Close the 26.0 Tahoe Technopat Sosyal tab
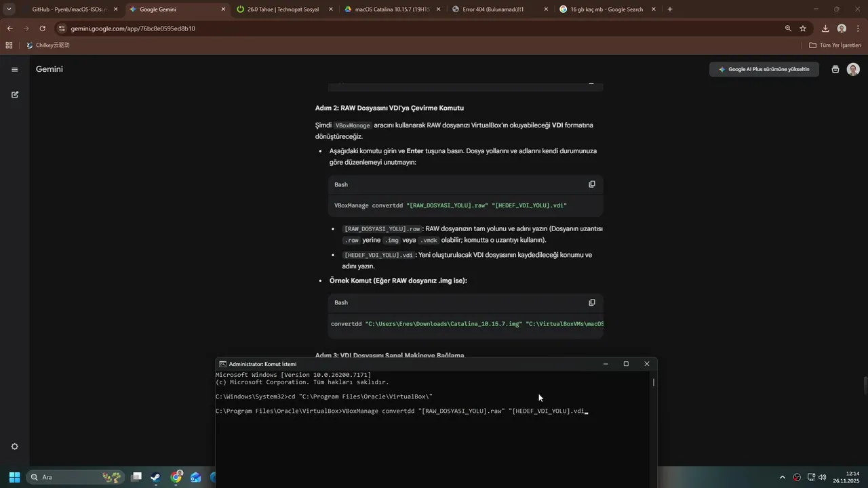Image resolution: width=868 pixels, height=488 pixels. [x=331, y=9]
